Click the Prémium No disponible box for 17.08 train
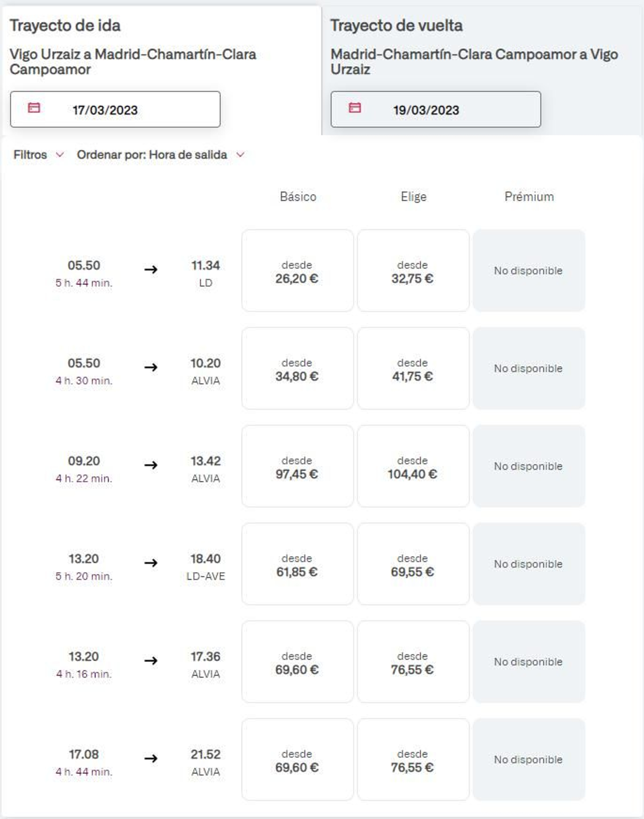 [528, 760]
